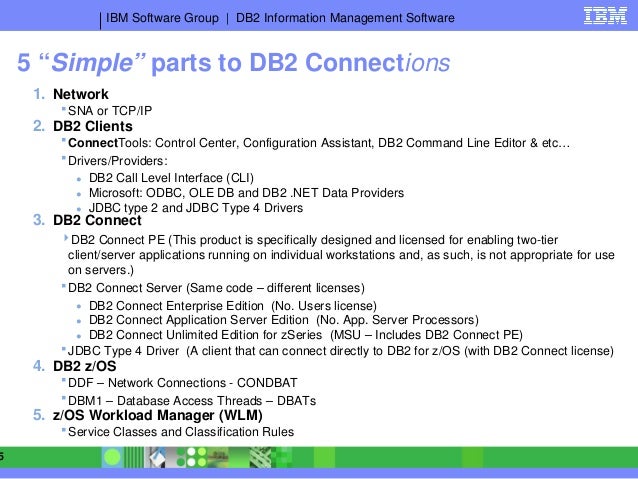This screenshot has width=638, height=479.
Task: Click the 'DB2 Clients' heading
Action: coord(93,126)
